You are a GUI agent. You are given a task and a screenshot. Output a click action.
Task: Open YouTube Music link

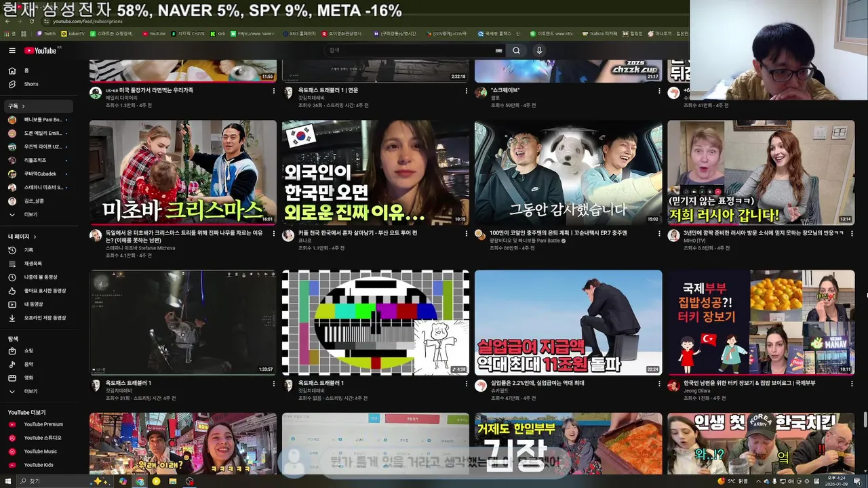tap(40, 451)
